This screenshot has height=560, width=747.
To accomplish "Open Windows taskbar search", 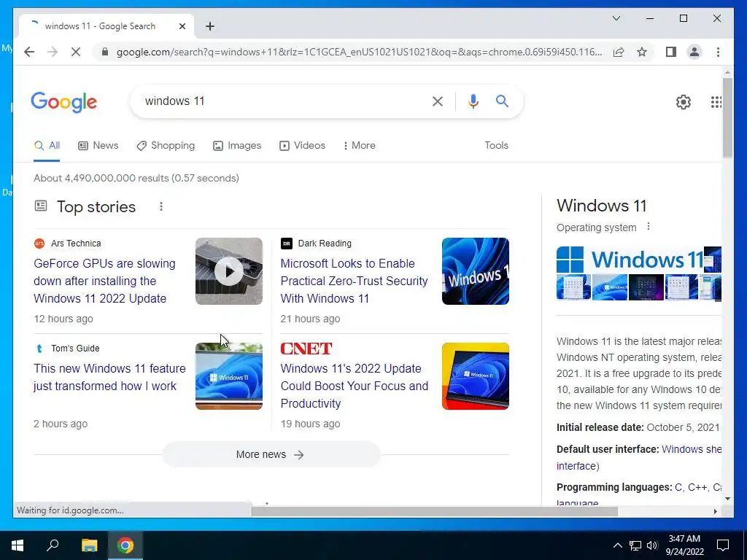I will click(x=53, y=545).
